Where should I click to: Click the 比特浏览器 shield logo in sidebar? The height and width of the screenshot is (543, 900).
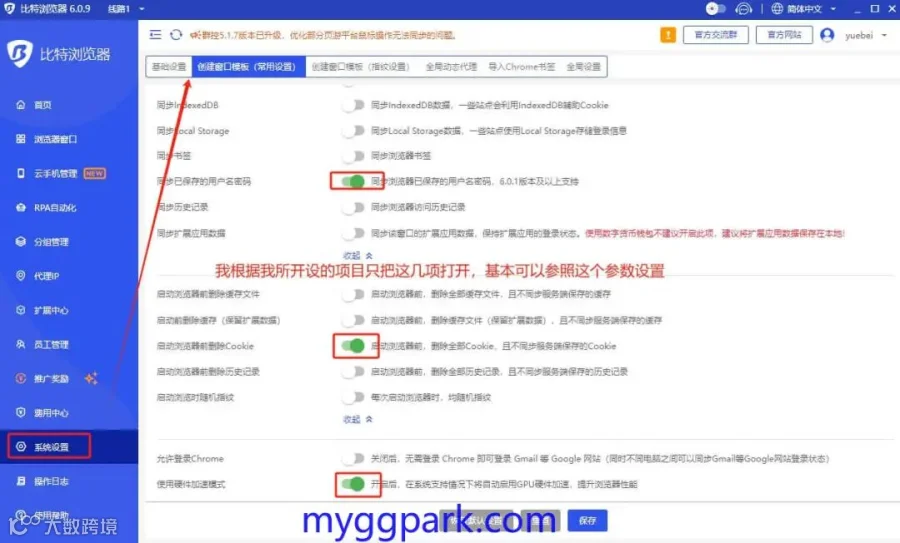tap(20, 54)
